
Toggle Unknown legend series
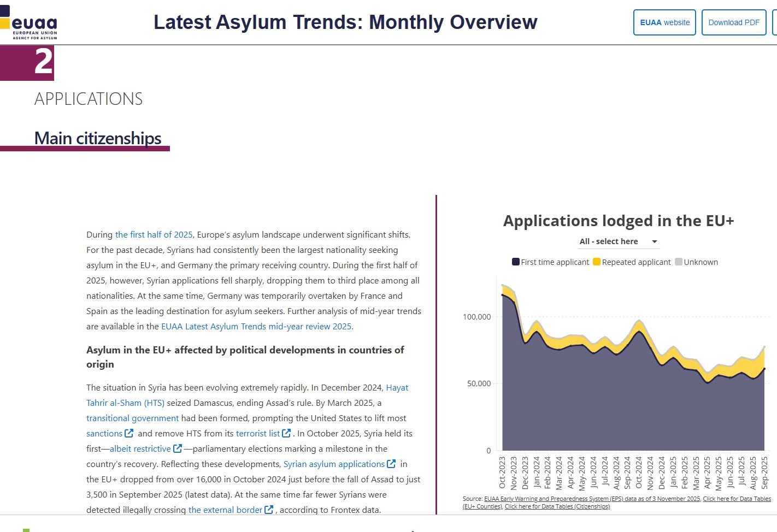[696, 262]
